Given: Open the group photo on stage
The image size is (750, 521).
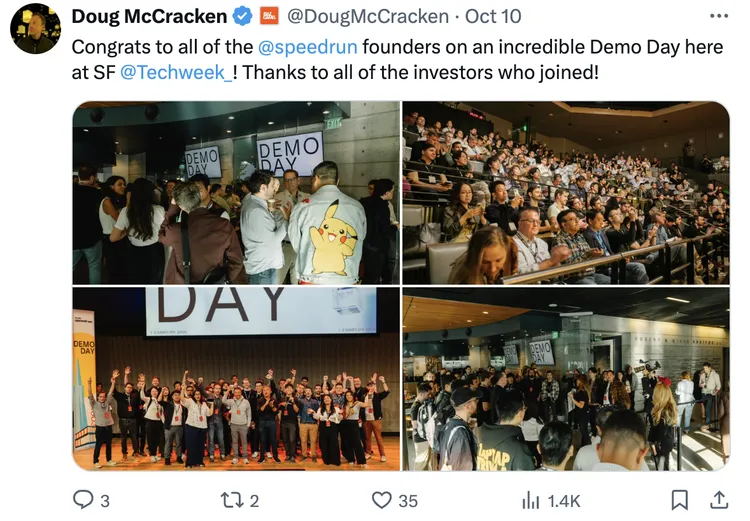Looking at the screenshot, I should coord(236,379).
